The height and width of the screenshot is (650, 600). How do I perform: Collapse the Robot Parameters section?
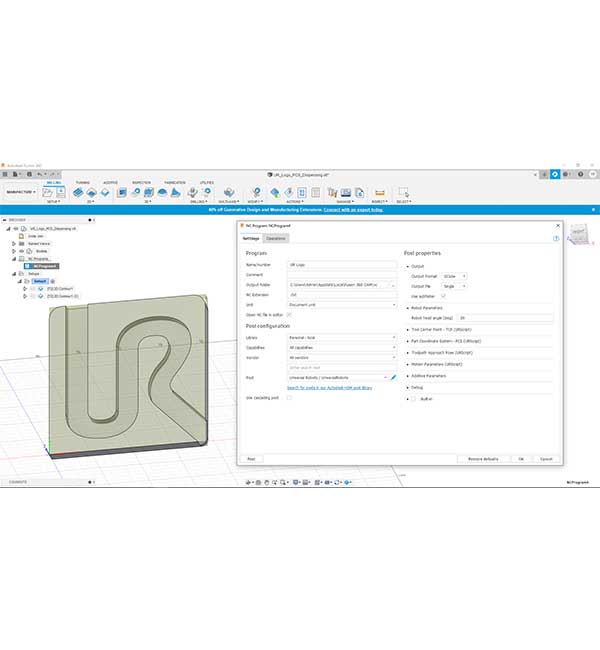[x=408, y=308]
